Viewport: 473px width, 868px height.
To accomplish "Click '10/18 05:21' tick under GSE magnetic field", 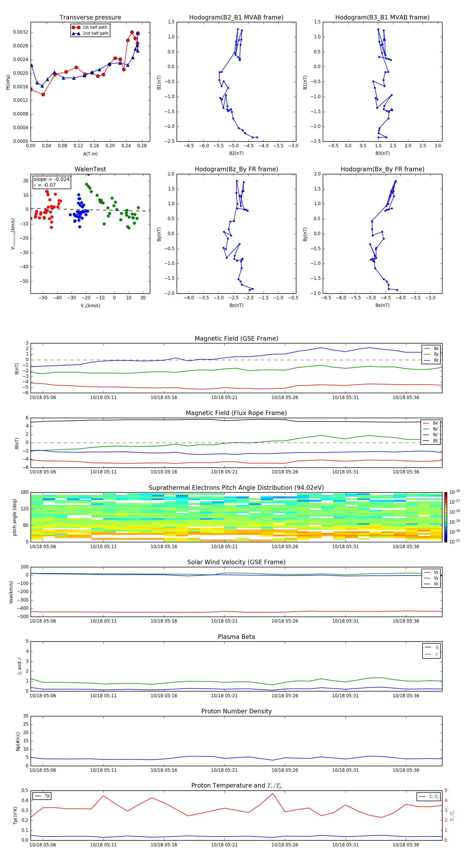I will [x=224, y=397].
